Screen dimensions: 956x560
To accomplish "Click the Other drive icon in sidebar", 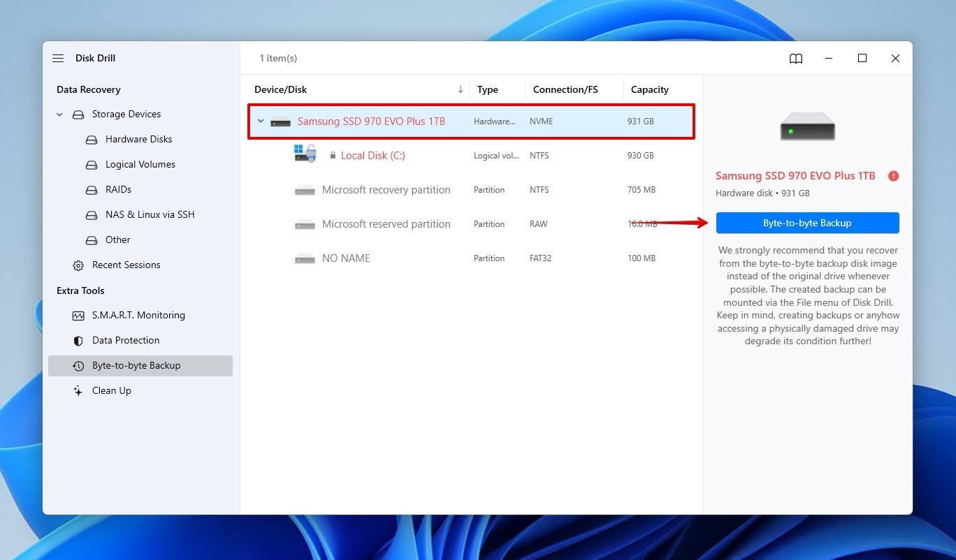I will 91,240.
